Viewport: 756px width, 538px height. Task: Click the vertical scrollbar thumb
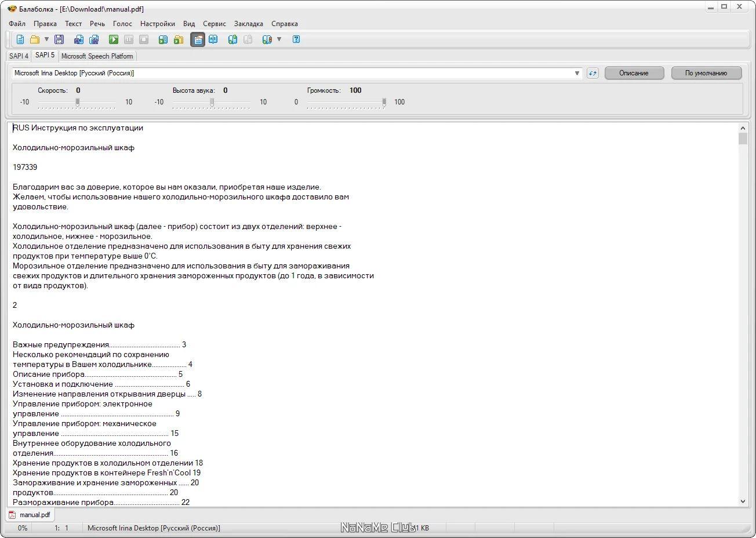pos(743,139)
